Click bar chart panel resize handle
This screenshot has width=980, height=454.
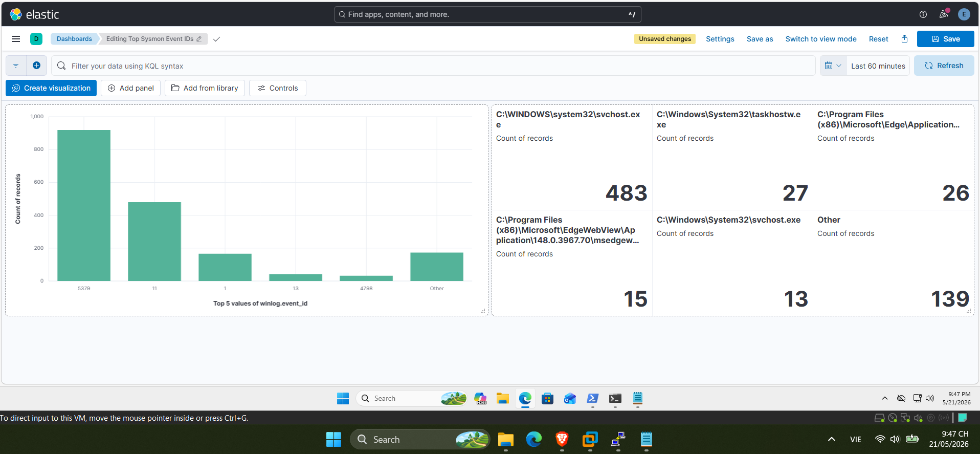coord(483,311)
